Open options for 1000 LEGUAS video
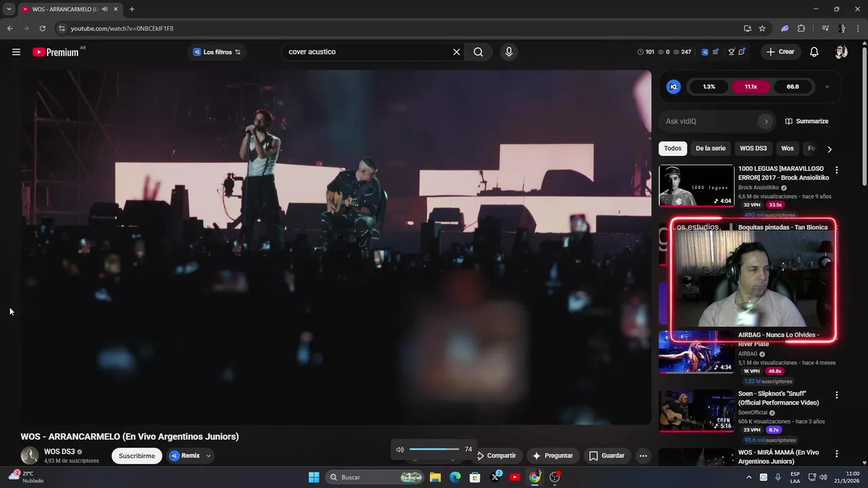The width and height of the screenshot is (868, 488). (836, 170)
